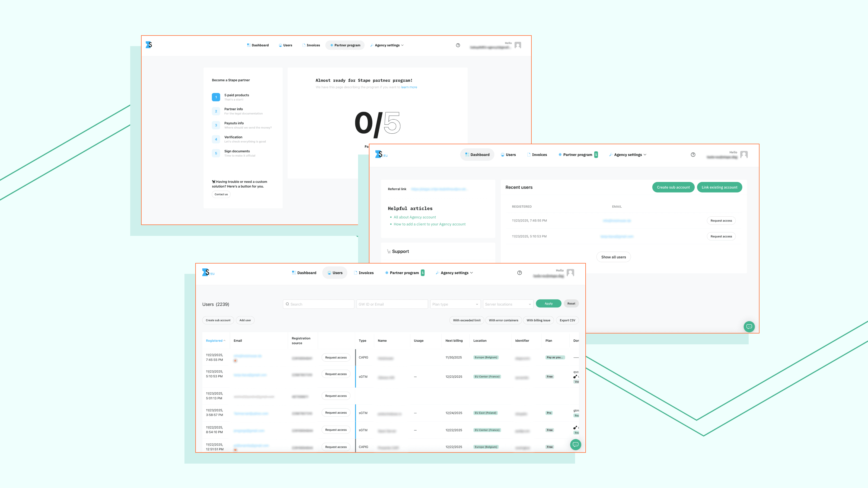Expand Agency settings menu in Users window
Image resolution: width=868 pixels, height=488 pixels.
[455, 273]
